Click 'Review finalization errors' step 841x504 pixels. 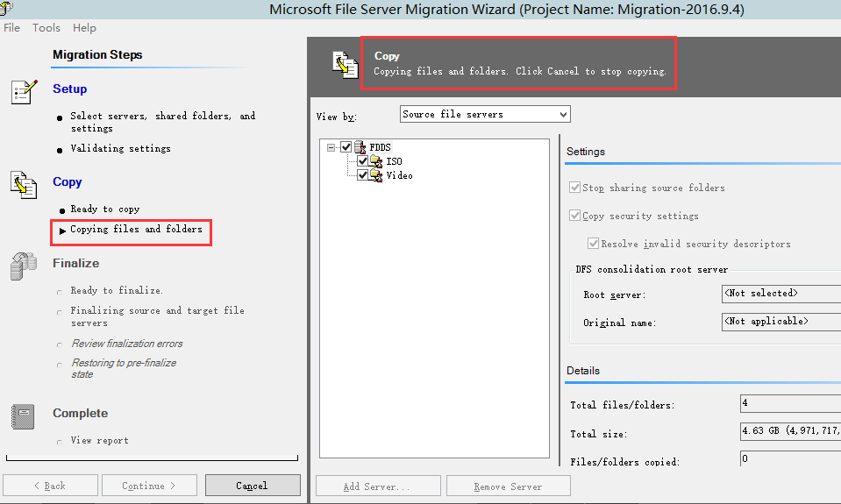click(x=127, y=343)
